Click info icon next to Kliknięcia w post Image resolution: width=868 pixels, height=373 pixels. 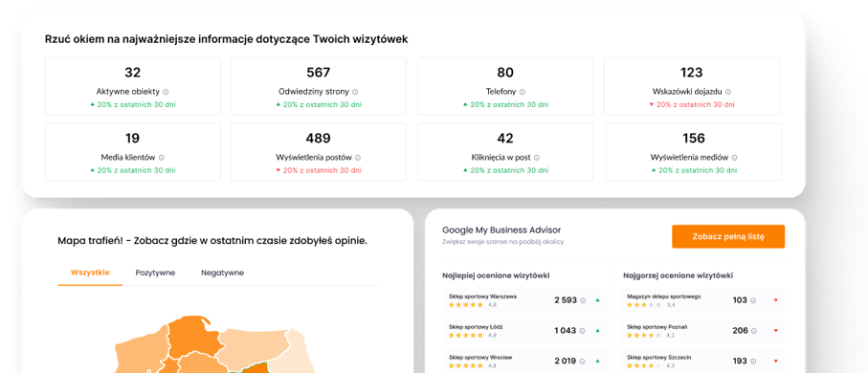point(537,158)
